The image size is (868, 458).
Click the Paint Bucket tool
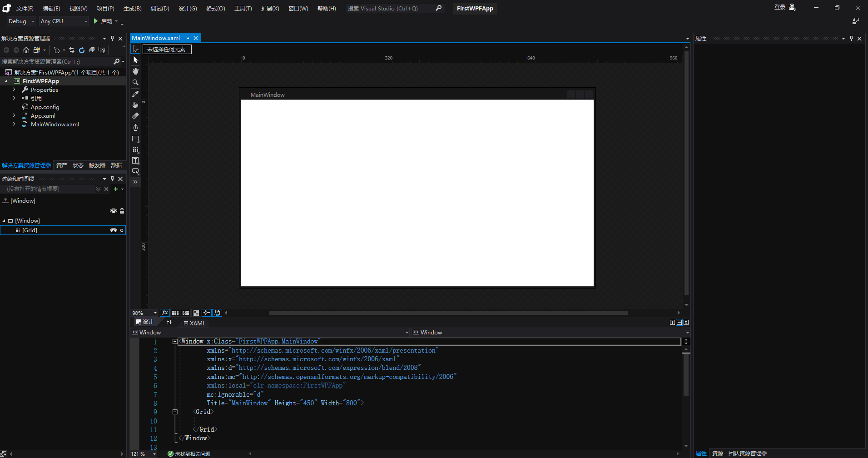click(x=135, y=105)
